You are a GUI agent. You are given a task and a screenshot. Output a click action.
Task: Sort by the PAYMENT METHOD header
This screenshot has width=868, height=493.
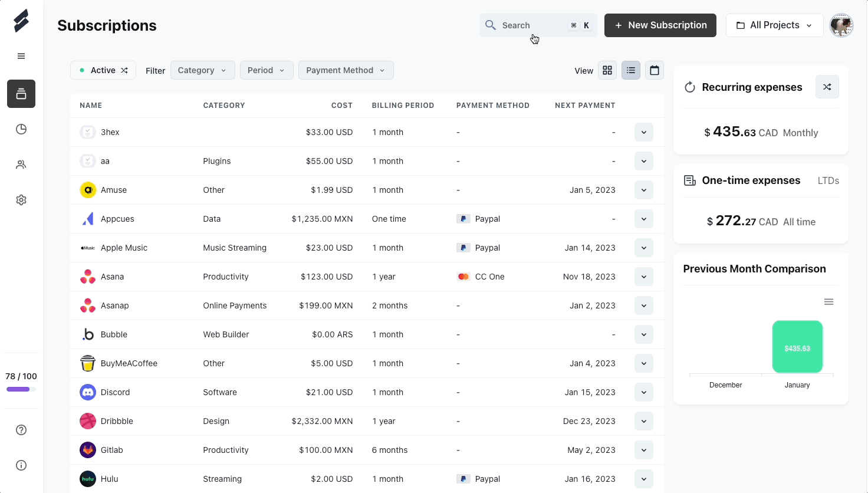click(x=493, y=106)
